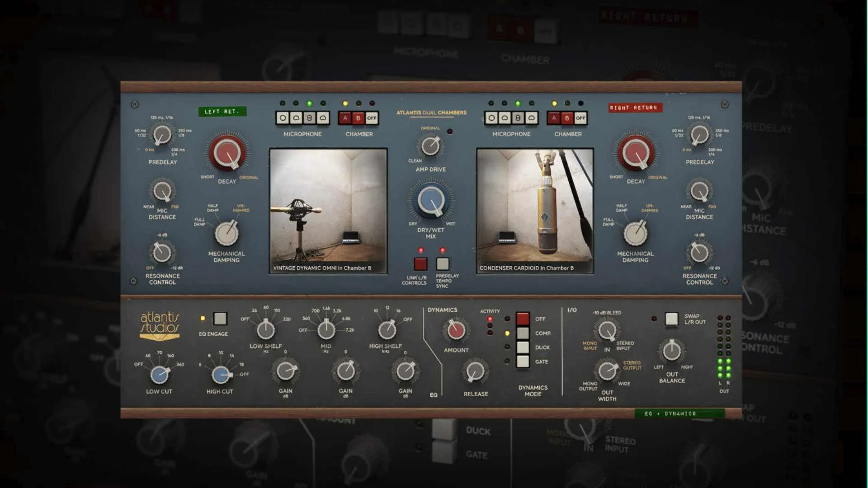Toggle the EQ Engage button
The width and height of the screenshot is (868, 488).
click(220, 319)
